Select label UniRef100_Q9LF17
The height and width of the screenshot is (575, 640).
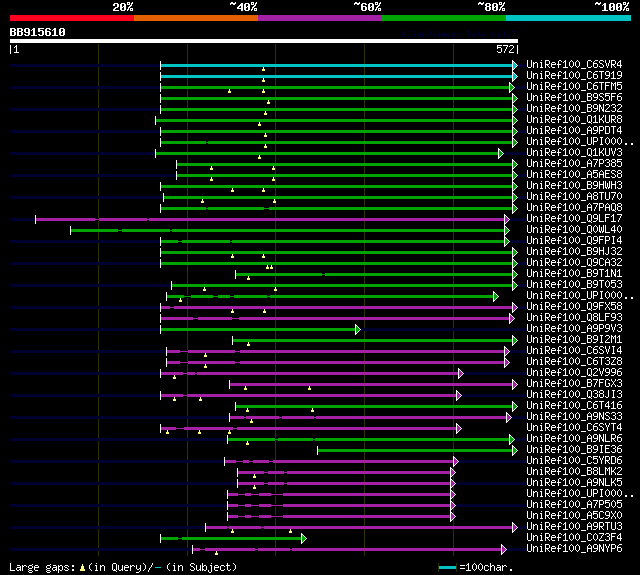pos(574,219)
